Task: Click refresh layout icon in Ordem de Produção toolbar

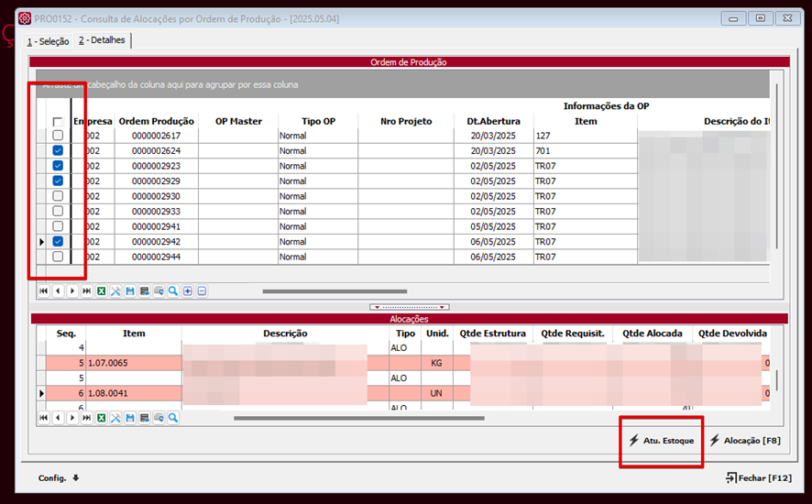Action: [x=159, y=291]
